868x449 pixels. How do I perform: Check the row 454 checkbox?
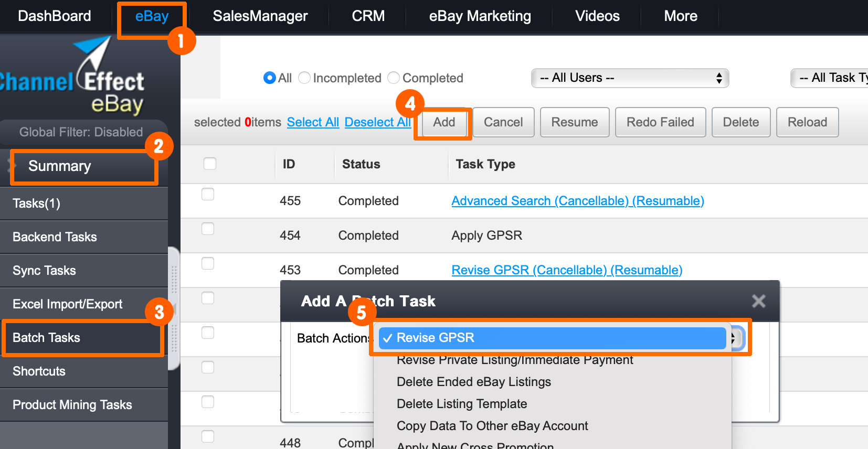pos(208,229)
